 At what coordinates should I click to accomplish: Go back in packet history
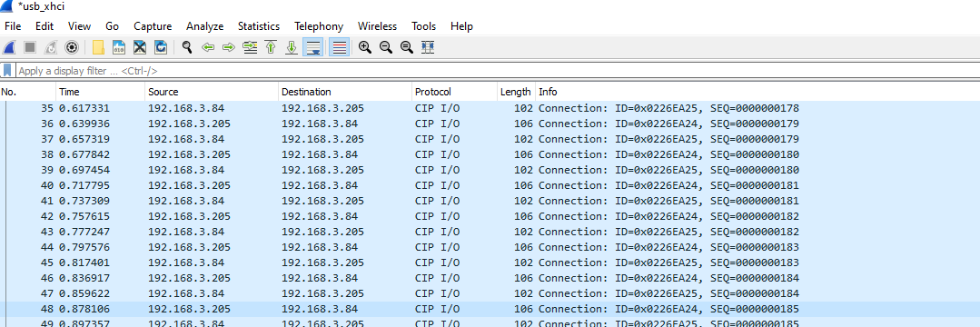pyautogui.click(x=207, y=47)
